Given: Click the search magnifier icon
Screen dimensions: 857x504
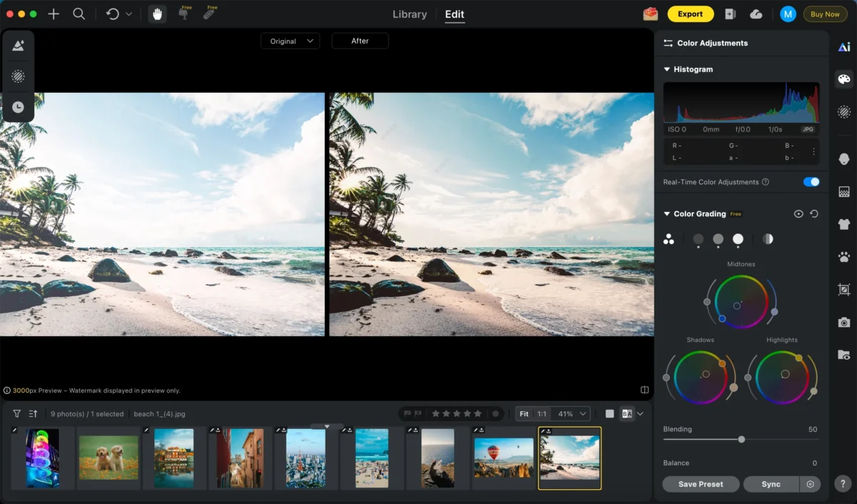Looking at the screenshot, I should (x=79, y=14).
